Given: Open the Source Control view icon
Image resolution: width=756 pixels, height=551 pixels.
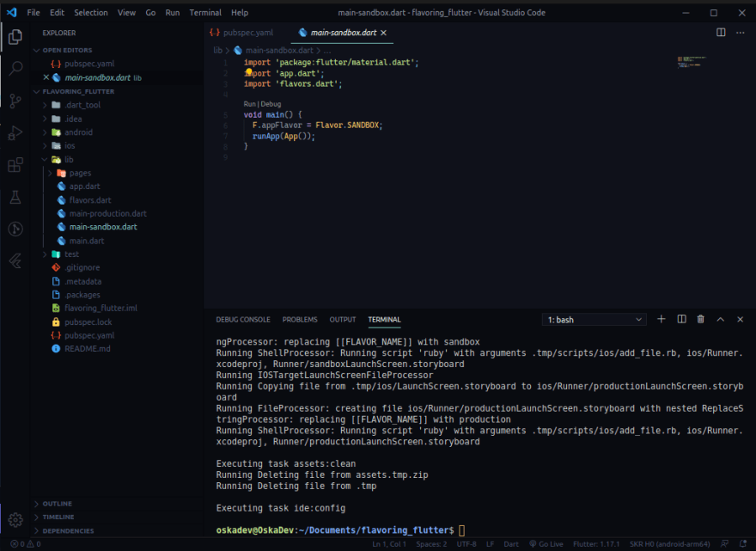Looking at the screenshot, I should click(x=15, y=101).
